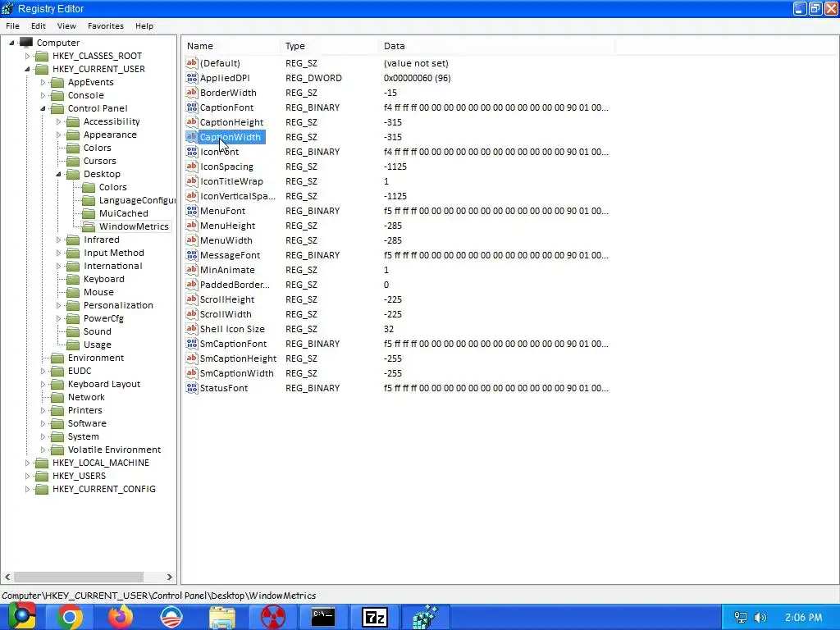Click the AppliedDPI DWORD value icon
The width and height of the screenshot is (840, 630).
coord(192,78)
